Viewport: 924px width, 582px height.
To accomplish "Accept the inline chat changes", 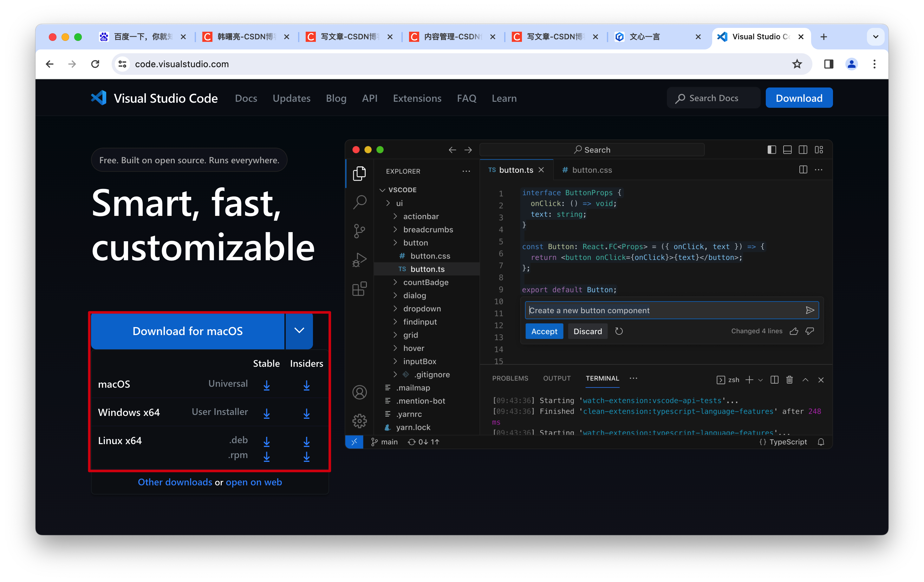I will [544, 331].
